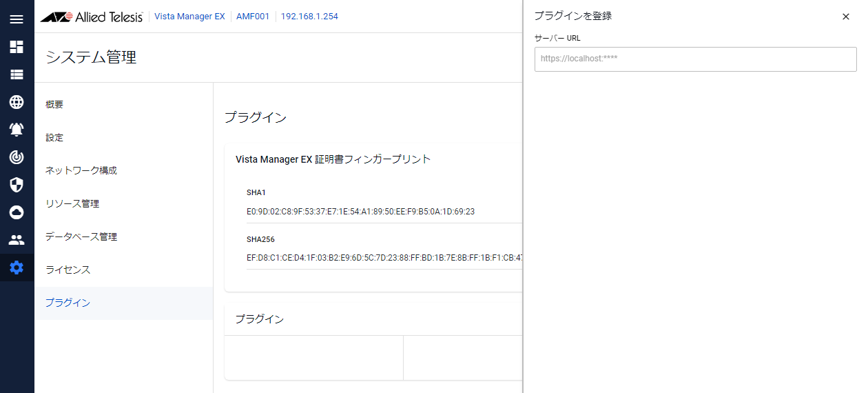
Task: Click the 192.168.1.254 header link
Action: pos(309,17)
